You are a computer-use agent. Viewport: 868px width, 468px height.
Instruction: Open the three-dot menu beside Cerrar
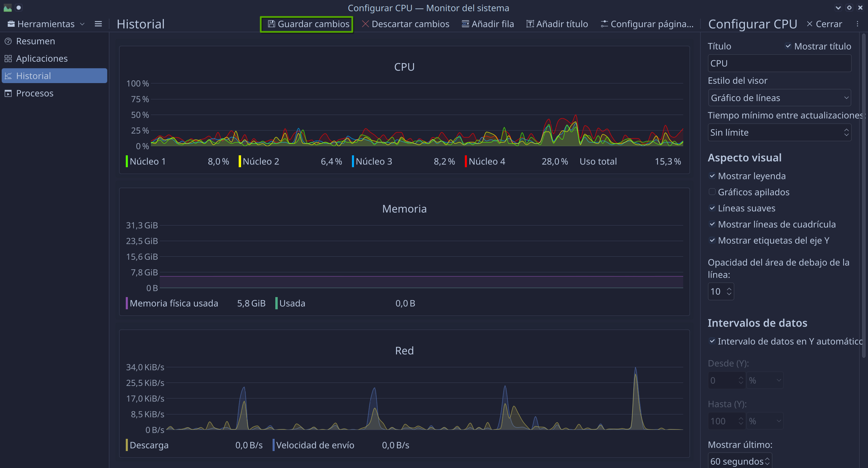coord(857,24)
